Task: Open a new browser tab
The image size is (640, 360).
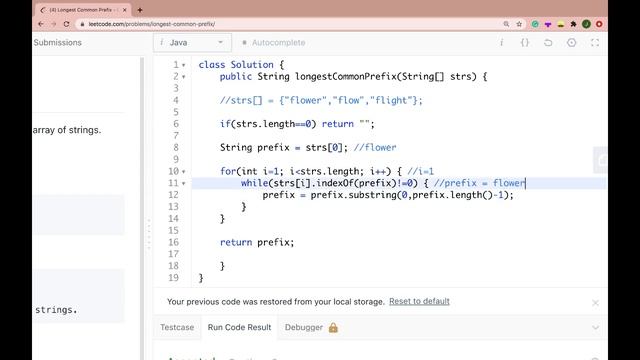Action: click(x=140, y=10)
